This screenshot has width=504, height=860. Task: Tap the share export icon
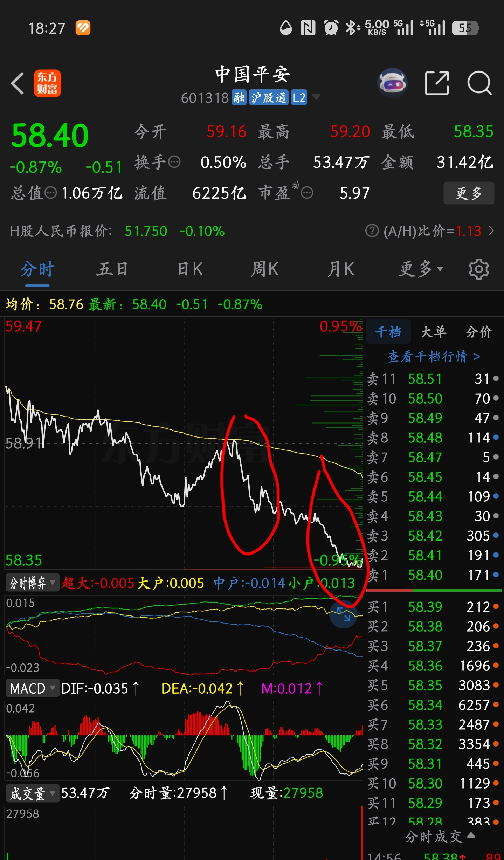437,83
